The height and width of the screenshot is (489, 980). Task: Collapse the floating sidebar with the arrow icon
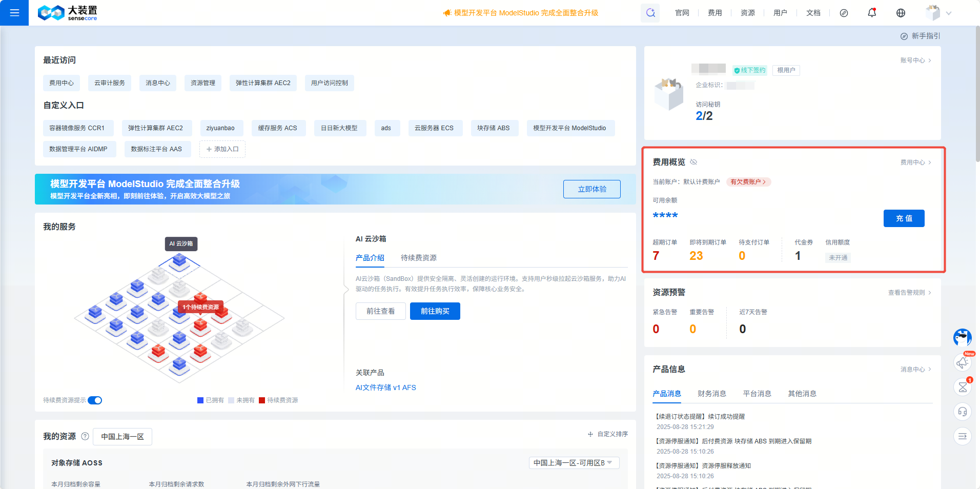point(962,436)
